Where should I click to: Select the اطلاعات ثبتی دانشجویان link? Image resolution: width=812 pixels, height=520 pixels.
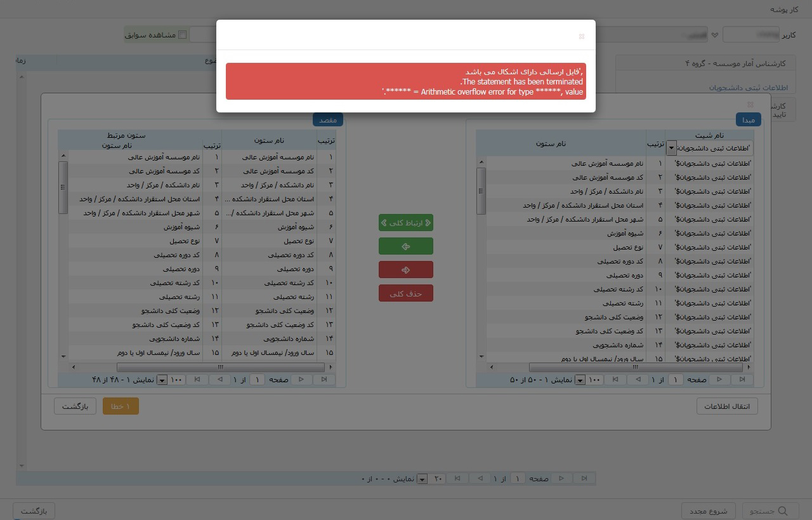(747, 88)
